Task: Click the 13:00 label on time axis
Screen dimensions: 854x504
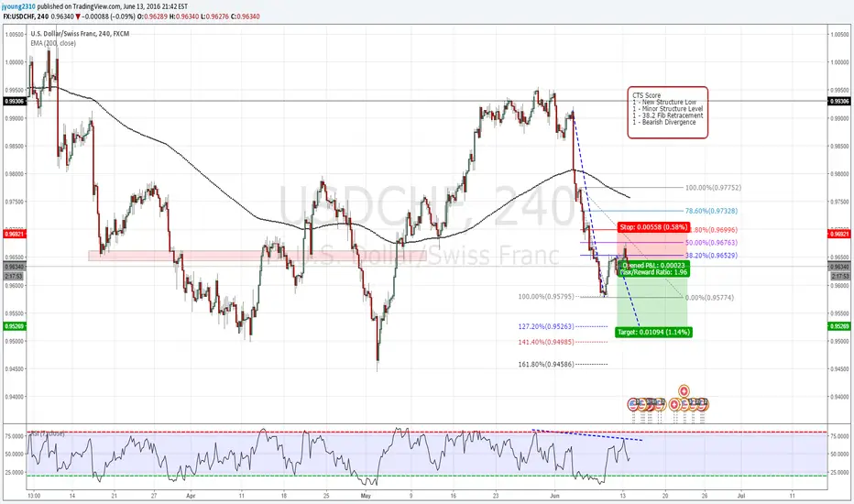Action: click(34, 497)
